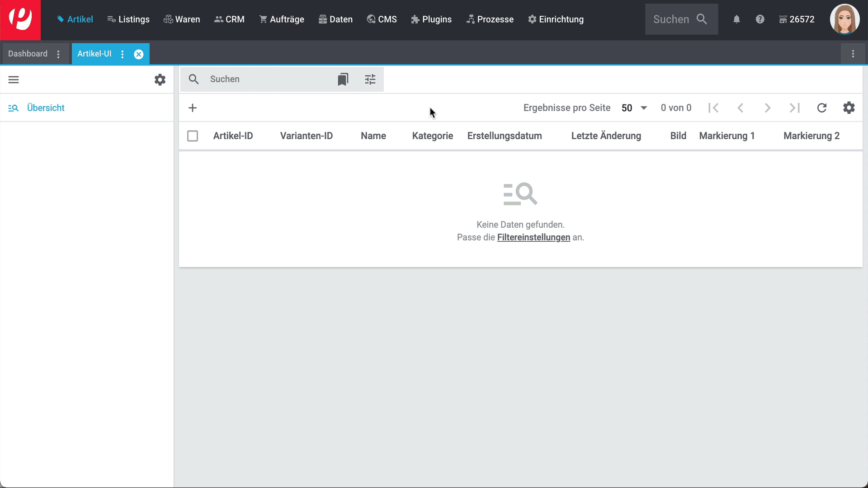This screenshot has width=868, height=488.
Task: Open filter settings sliders icon
Action: pyautogui.click(x=370, y=80)
